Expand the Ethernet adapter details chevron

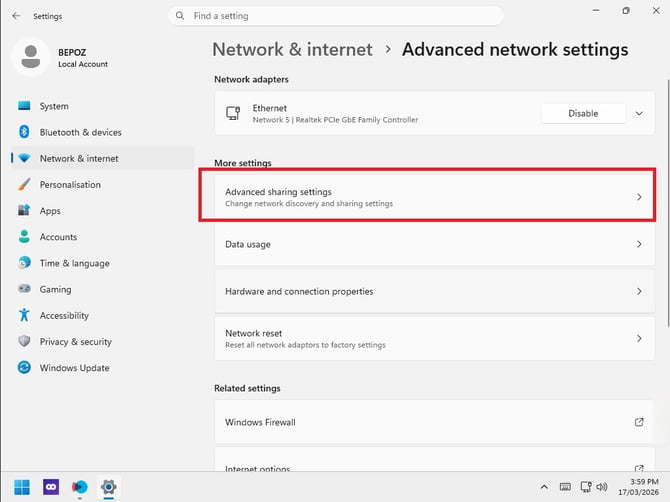point(639,113)
